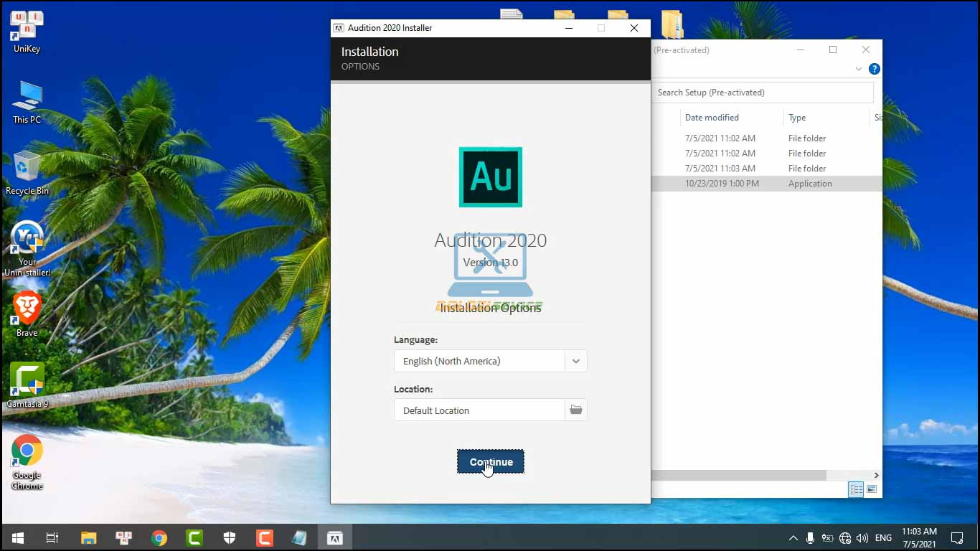Expand the File Explorer ribbon chevron
Screen dimensions: 980x551
858,70
